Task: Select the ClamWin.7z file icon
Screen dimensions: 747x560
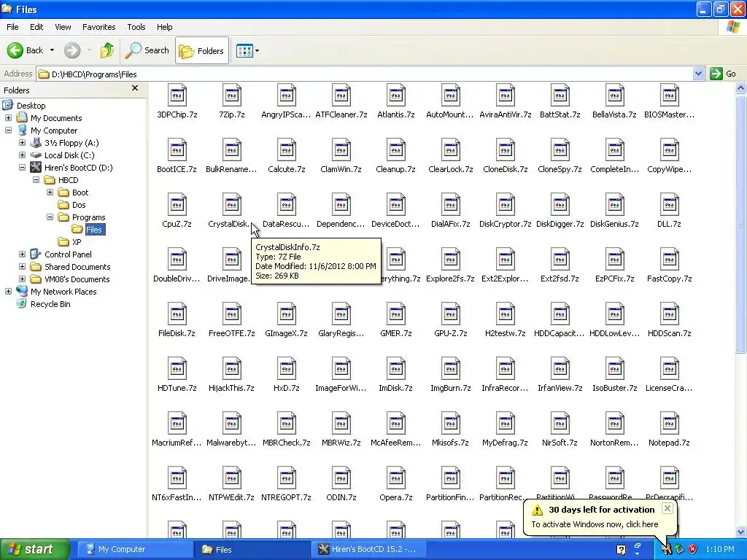Action: pos(341,150)
